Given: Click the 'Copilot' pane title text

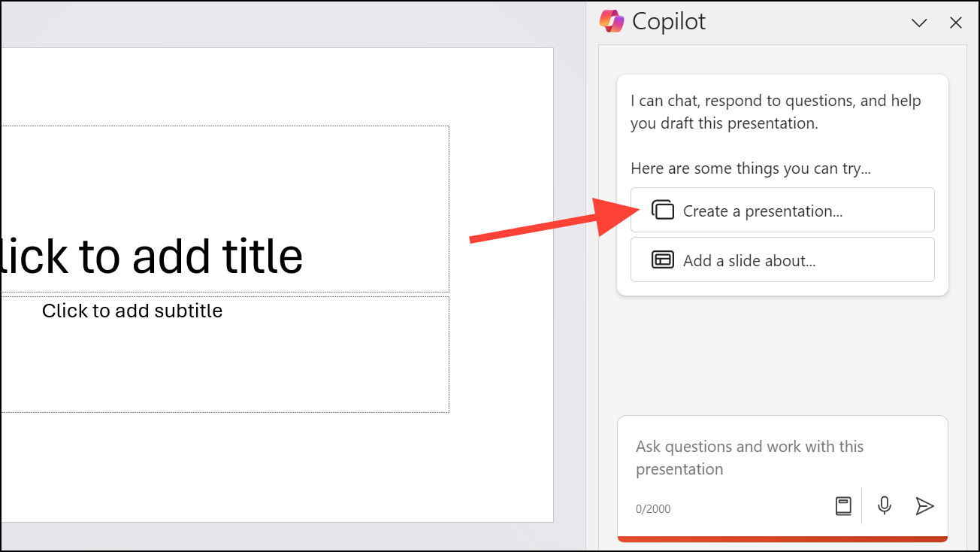Looking at the screenshot, I should 669,21.
